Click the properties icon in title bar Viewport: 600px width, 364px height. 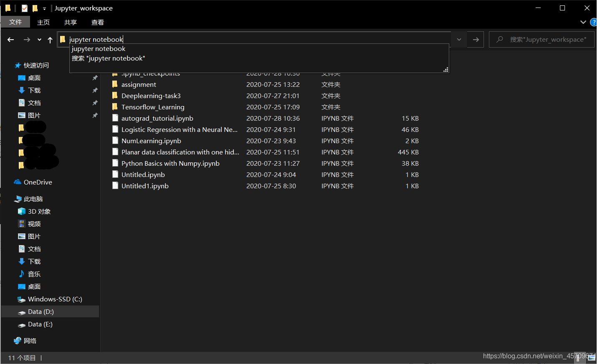[x=25, y=8]
